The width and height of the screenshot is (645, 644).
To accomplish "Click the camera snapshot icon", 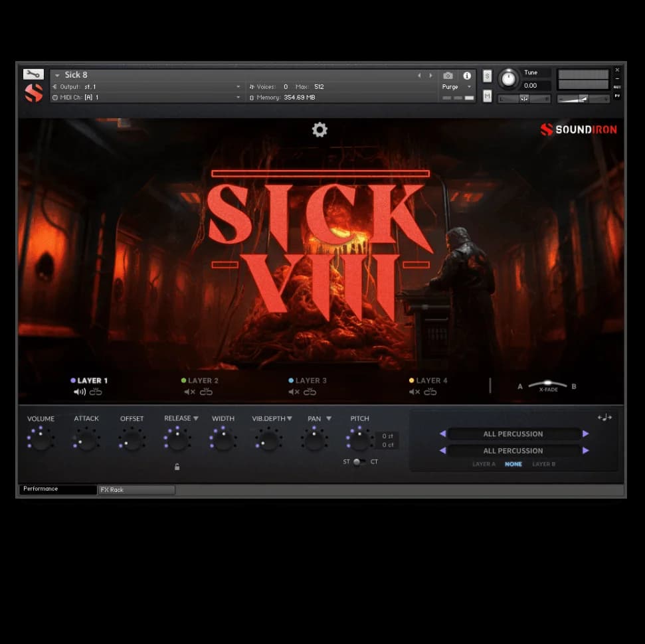I will coord(448,76).
